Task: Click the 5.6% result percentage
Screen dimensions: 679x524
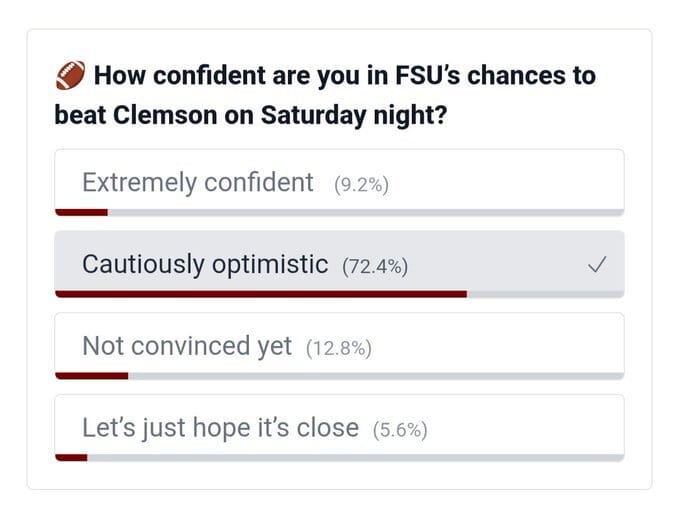Action: pyautogui.click(x=400, y=431)
